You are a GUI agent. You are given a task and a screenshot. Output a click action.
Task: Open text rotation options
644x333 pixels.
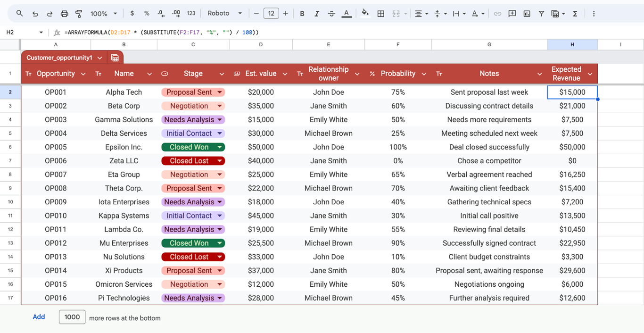tap(478, 14)
